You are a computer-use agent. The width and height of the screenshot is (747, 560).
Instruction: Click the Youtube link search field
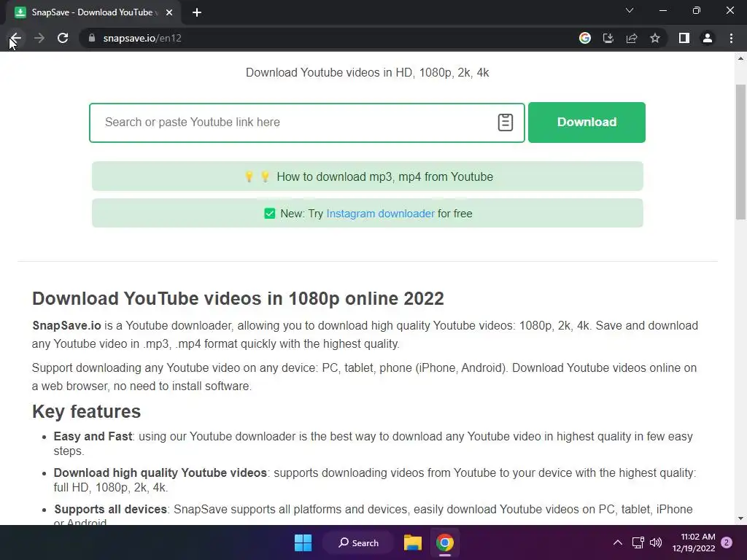click(307, 122)
